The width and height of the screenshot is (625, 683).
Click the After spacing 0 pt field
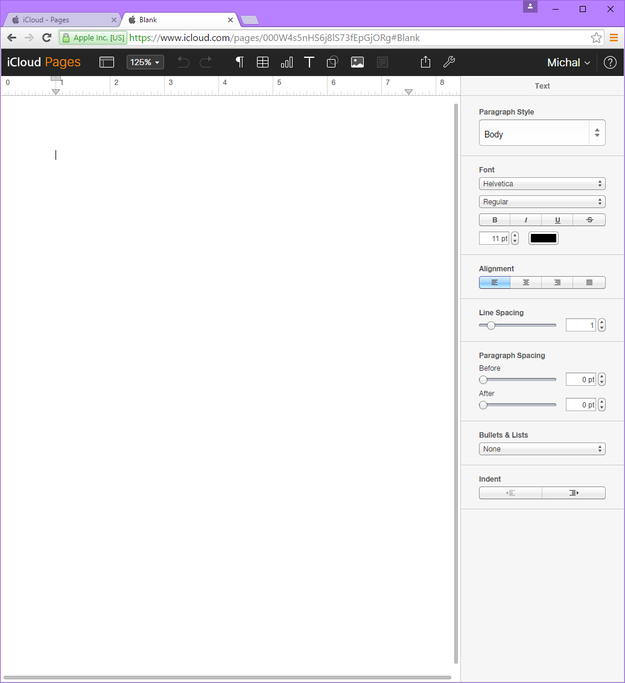coord(581,405)
